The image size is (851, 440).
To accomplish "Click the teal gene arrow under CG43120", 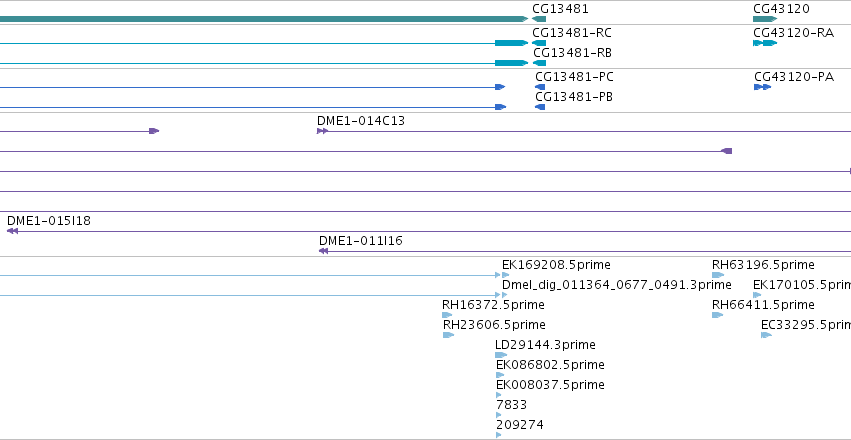I will tap(765, 19).
